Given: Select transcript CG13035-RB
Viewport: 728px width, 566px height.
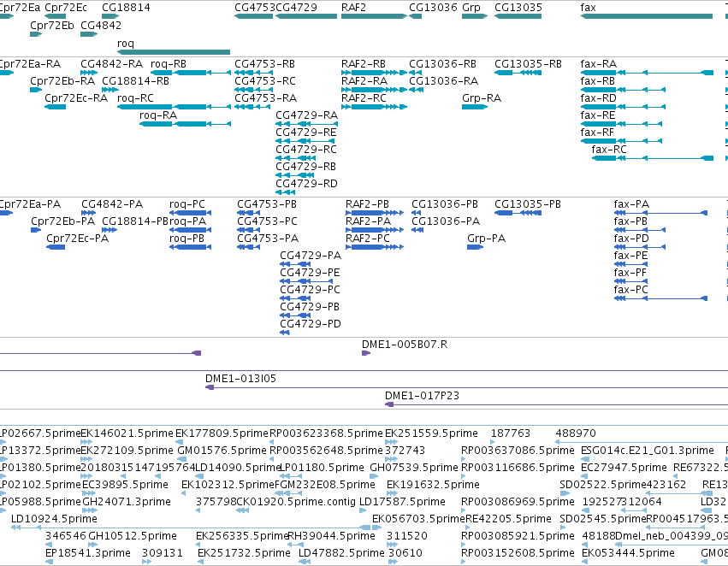Looking at the screenshot, I should click(528, 64).
